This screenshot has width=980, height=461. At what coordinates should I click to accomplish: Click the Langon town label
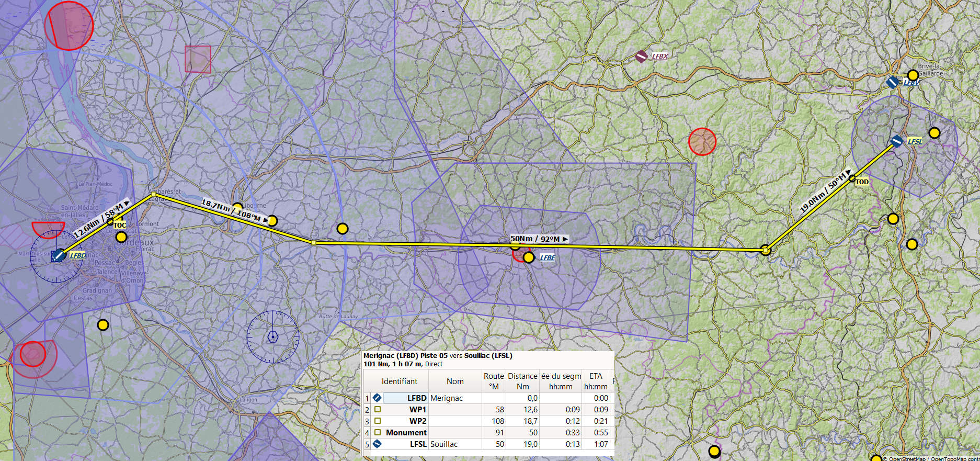[248, 400]
